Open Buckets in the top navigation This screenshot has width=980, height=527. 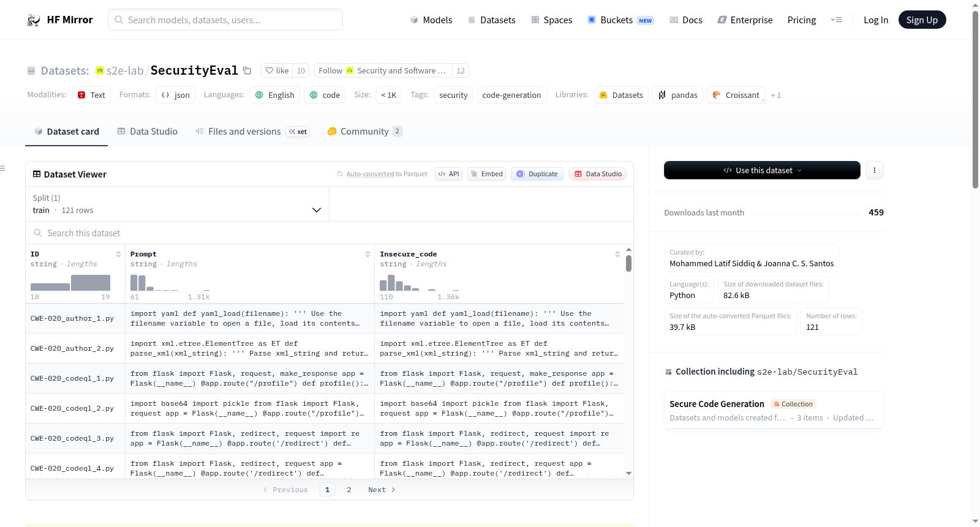pyautogui.click(x=620, y=20)
